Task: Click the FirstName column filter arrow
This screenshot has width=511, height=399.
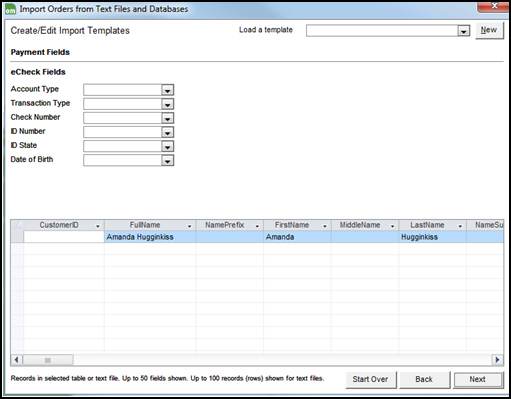Action: 325,226
